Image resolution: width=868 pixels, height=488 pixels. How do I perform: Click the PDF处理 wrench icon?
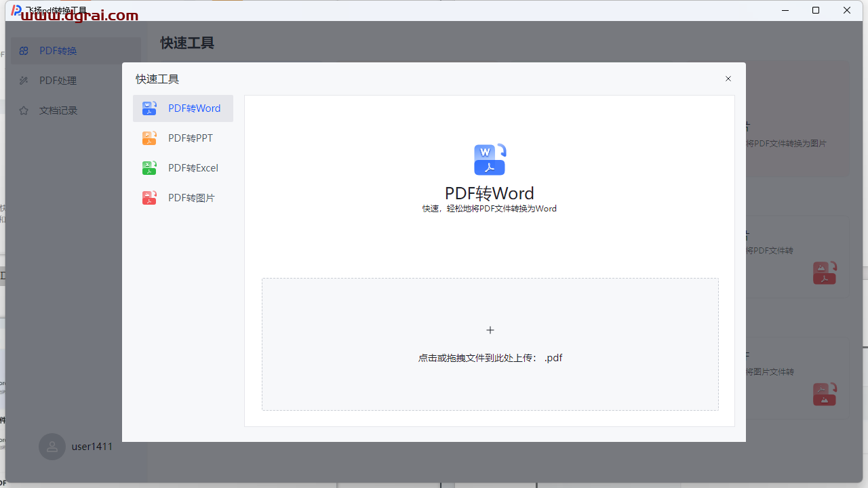point(24,81)
